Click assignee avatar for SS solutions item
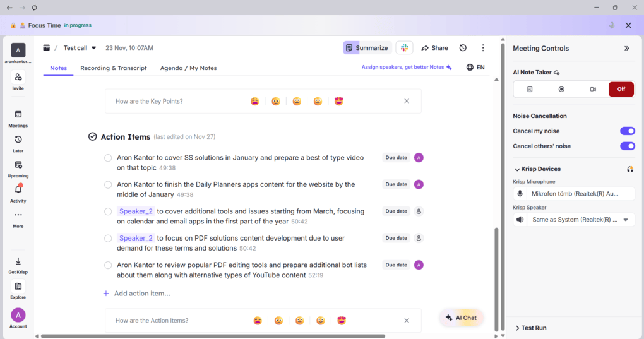This screenshot has width=644, height=339. [419, 158]
